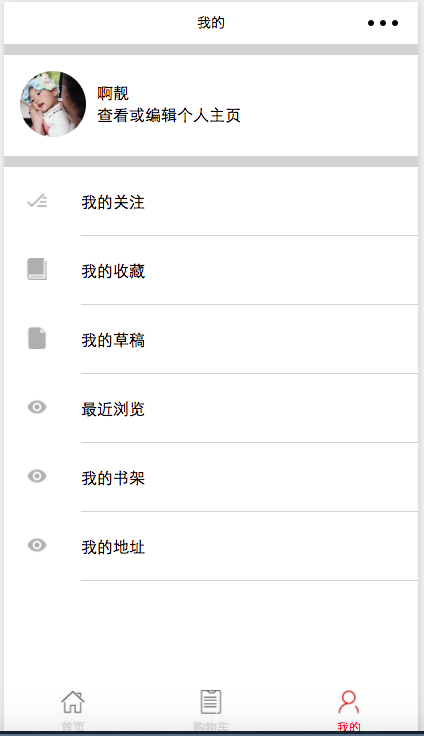Click the document icon beside 我的草稿
The image size is (424, 736).
pyautogui.click(x=37, y=338)
